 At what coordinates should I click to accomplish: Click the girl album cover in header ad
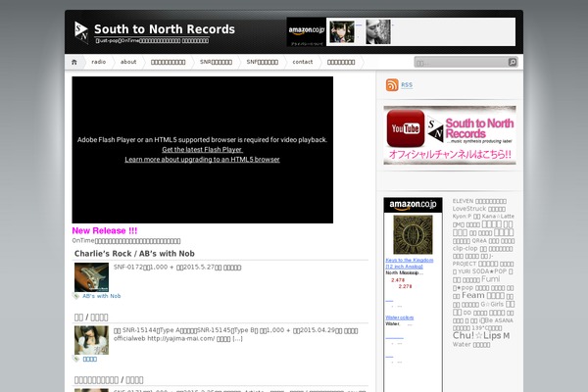point(342,32)
